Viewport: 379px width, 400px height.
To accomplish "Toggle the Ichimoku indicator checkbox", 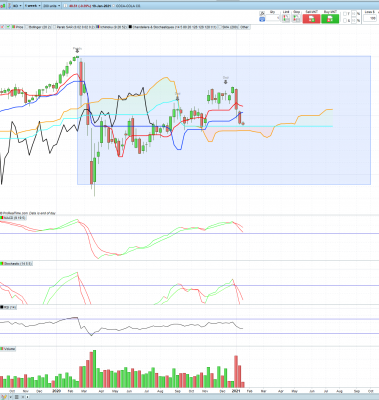I will tap(98, 27).
